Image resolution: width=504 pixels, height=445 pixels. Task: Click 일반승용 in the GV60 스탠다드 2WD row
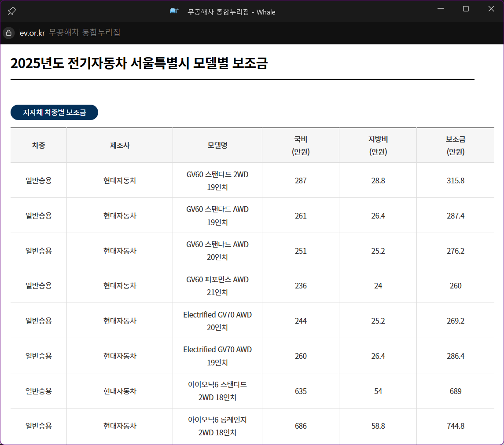(x=39, y=180)
